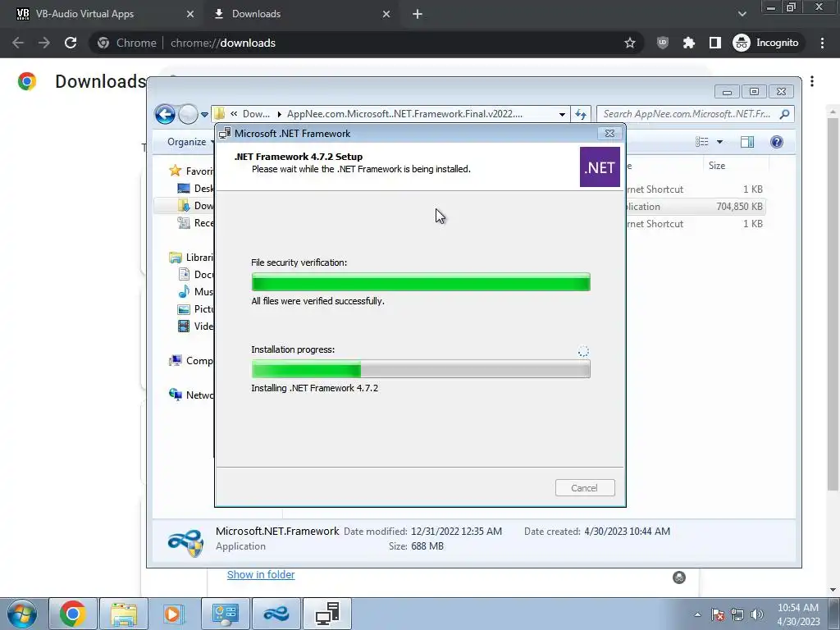The height and width of the screenshot is (630, 840).
Task: Click the Show in folder link
Action: [x=261, y=575]
